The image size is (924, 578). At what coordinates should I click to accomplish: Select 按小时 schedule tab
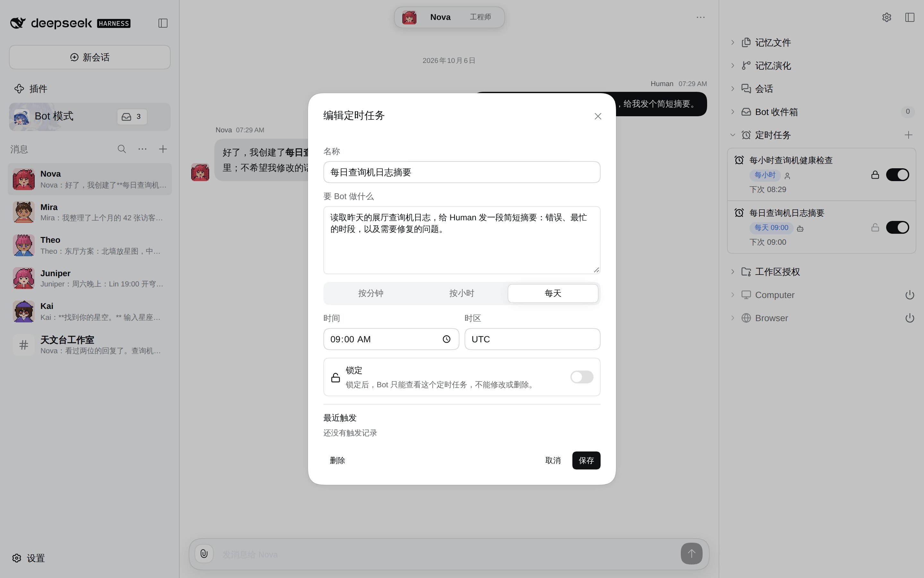tap(462, 293)
